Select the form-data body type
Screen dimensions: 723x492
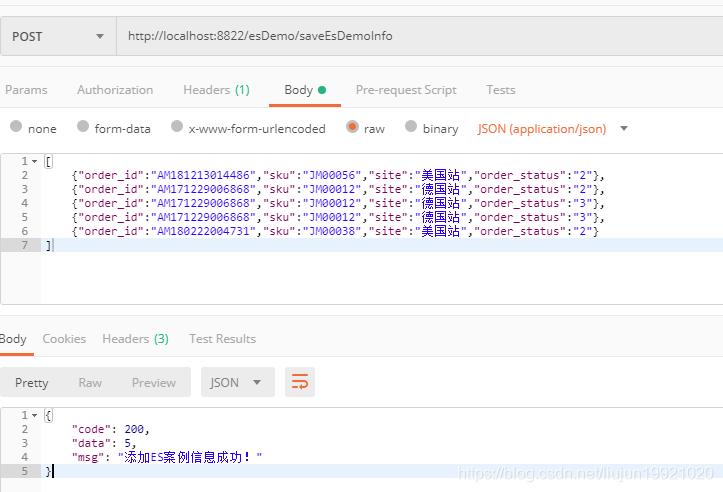click(x=114, y=128)
